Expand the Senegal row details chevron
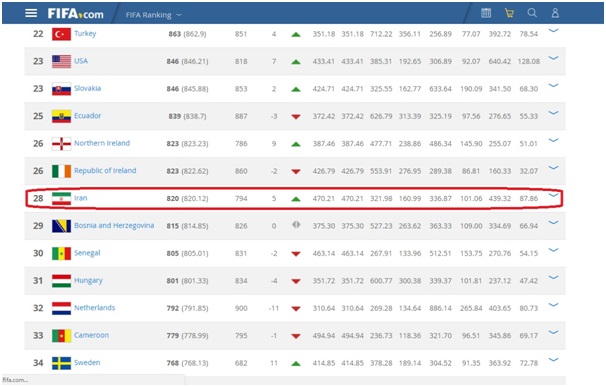The image size is (606, 387). (554, 250)
